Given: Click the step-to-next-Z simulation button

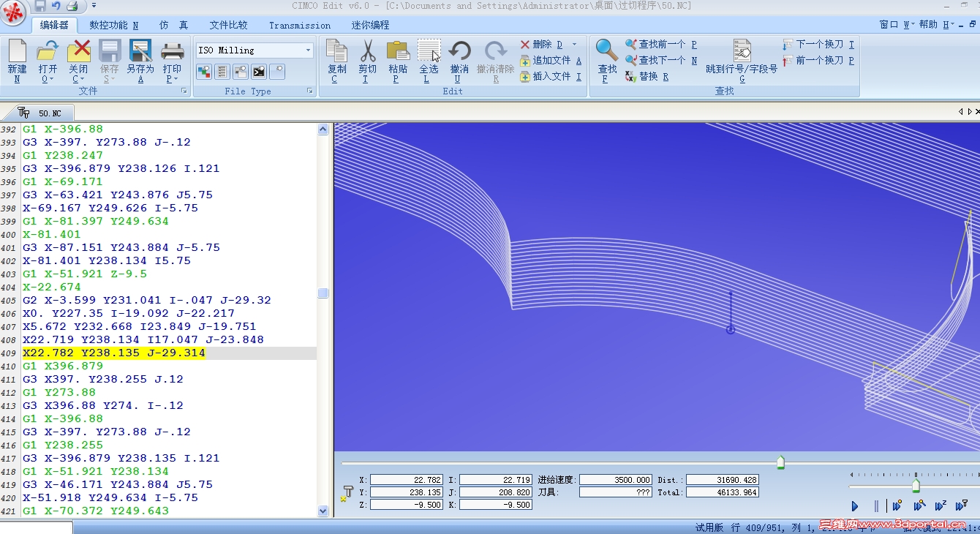Looking at the screenshot, I should 941,505.
